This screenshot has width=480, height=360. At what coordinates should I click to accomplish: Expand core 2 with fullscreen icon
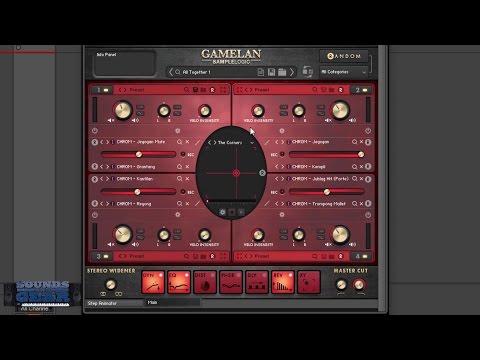click(x=239, y=90)
